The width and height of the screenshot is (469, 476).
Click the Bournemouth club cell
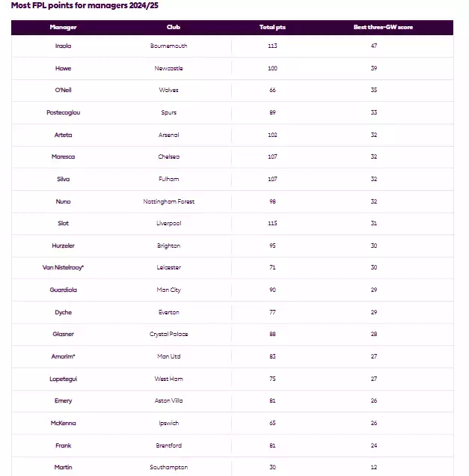[168, 46]
